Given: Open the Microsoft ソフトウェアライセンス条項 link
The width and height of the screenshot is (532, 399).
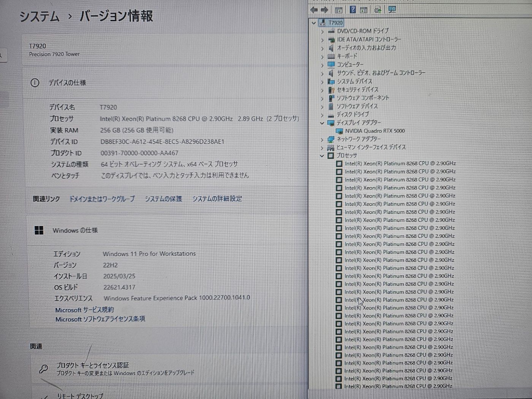Looking at the screenshot, I should pos(100,319).
